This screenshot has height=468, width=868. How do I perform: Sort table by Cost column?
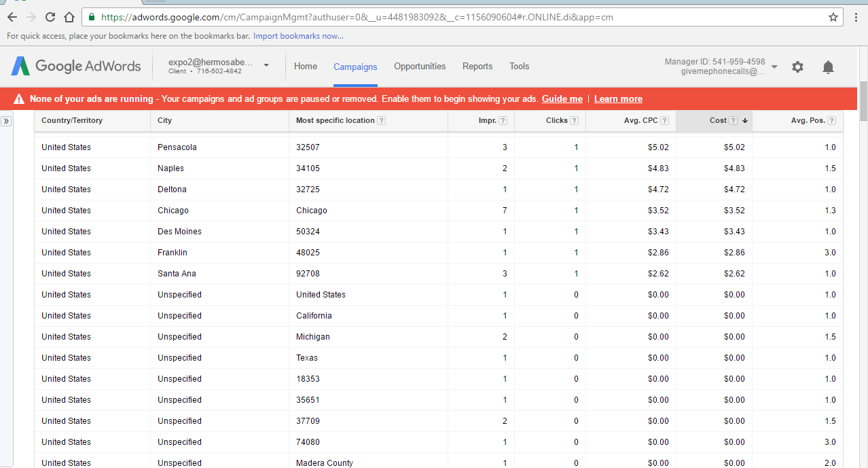[718, 120]
